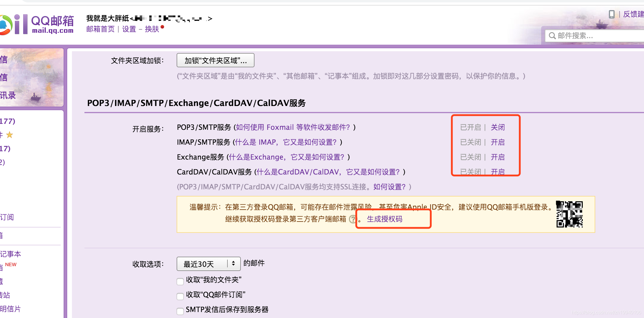The image size is (644, 318).
Task: Open 邮箱首页 link
Action: [100, 29]
